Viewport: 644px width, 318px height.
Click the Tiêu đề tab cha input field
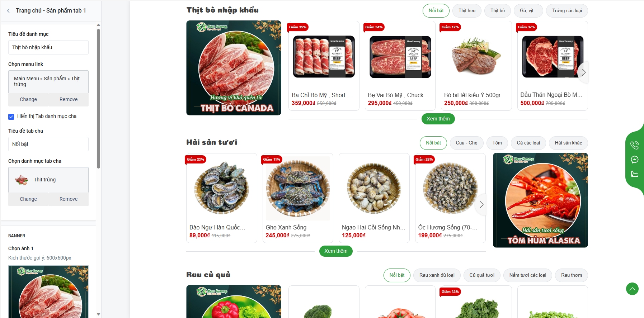pyautogui.click(x=48, y=144)
